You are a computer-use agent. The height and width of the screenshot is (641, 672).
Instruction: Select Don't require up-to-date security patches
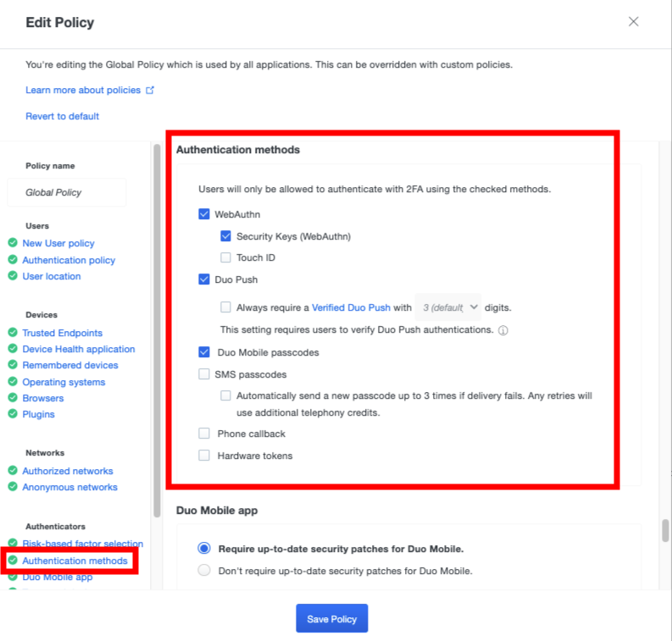(204, 571)
